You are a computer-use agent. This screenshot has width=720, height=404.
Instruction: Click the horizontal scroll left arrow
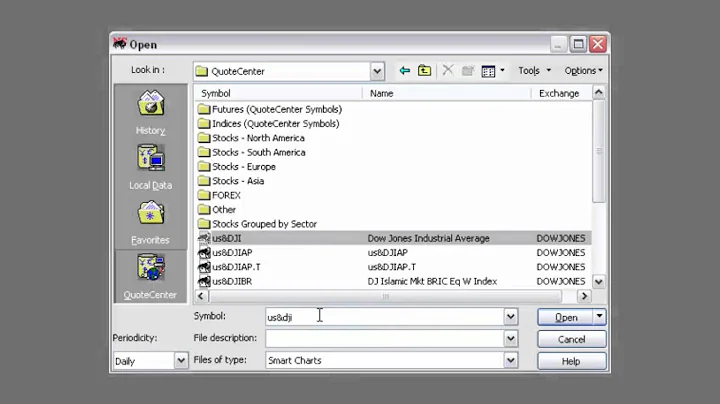201,296
